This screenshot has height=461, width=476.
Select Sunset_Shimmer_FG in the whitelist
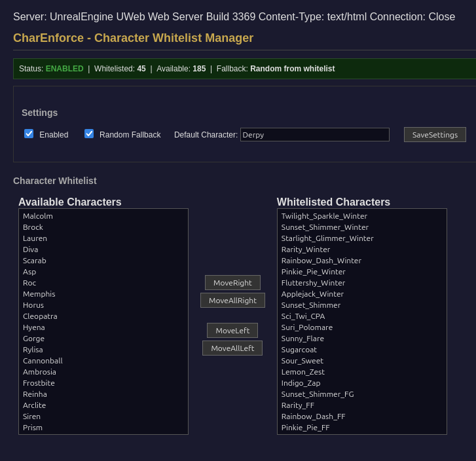point(362,394)
